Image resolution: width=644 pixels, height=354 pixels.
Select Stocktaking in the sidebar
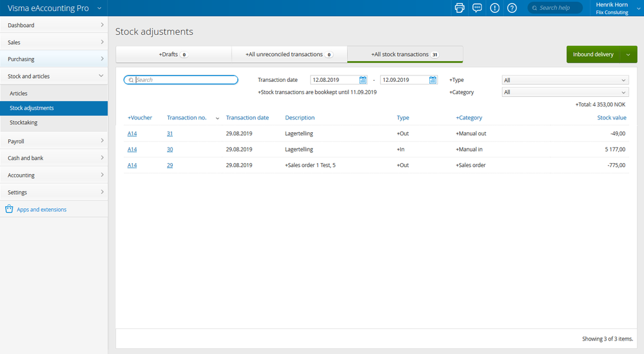tap(24, 123)
